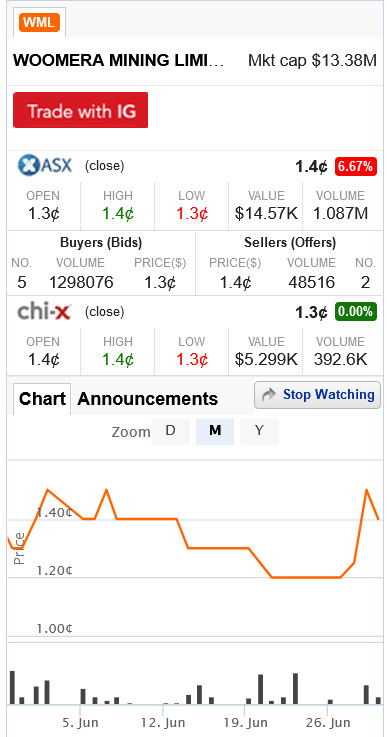Click the Mkt cap $13.38M value
Screen dimensions: 387x737
(313, 61)
